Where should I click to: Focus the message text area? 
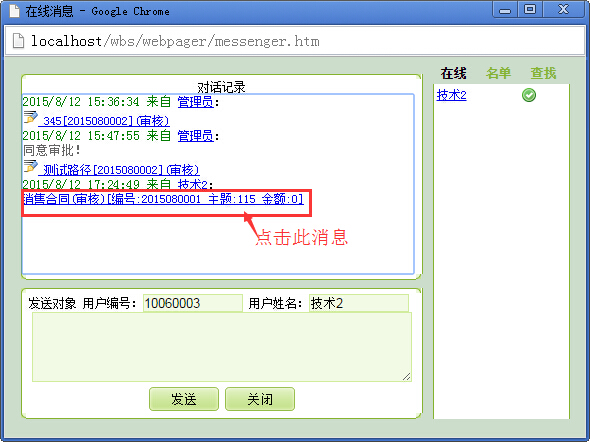(x=222, y=347)
